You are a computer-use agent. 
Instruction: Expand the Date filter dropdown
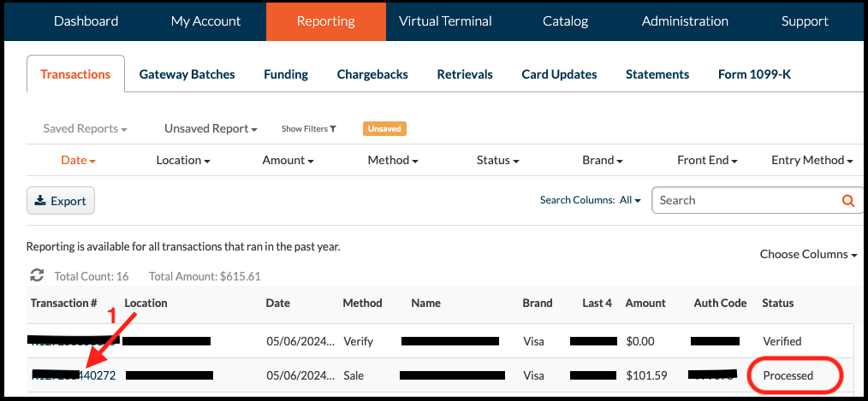pyautogui.click(x=78, y=160)
